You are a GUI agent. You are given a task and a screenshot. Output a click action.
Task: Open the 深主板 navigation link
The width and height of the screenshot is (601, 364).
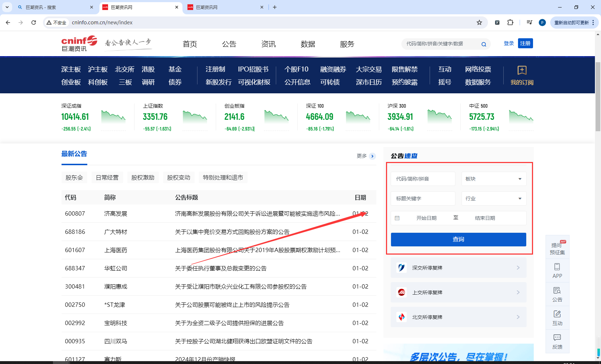tap(71, 69)
